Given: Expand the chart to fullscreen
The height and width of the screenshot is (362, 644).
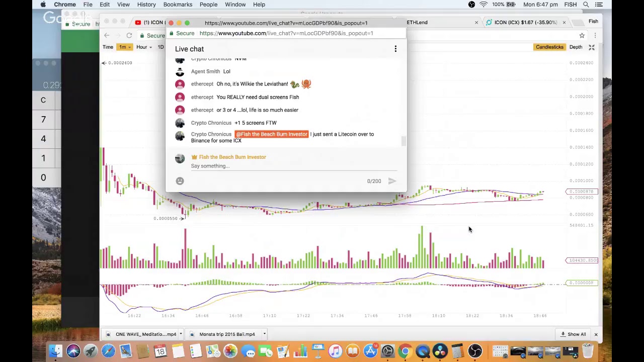Looking at the screenshot, I should [592, 47].
